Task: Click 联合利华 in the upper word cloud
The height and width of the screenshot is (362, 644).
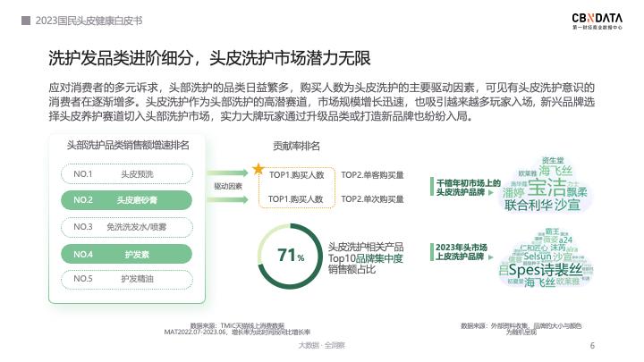Action: point(528,205)
